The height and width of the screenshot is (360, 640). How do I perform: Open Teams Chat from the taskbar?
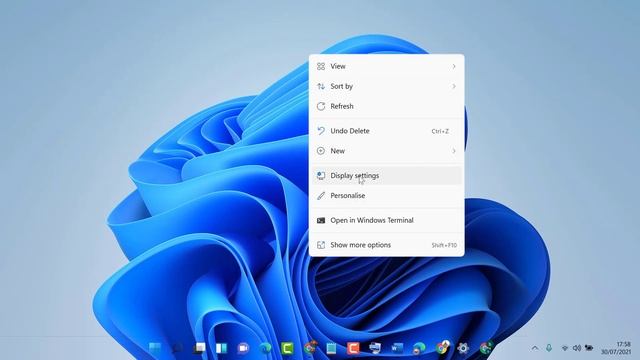243,348
